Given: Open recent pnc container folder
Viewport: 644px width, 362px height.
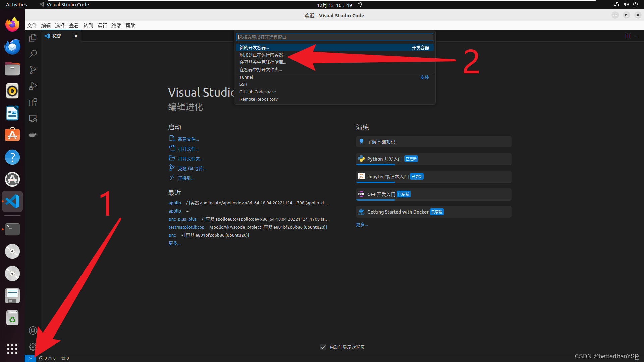Looking at the screenshot, I should (x=172, y=235).
